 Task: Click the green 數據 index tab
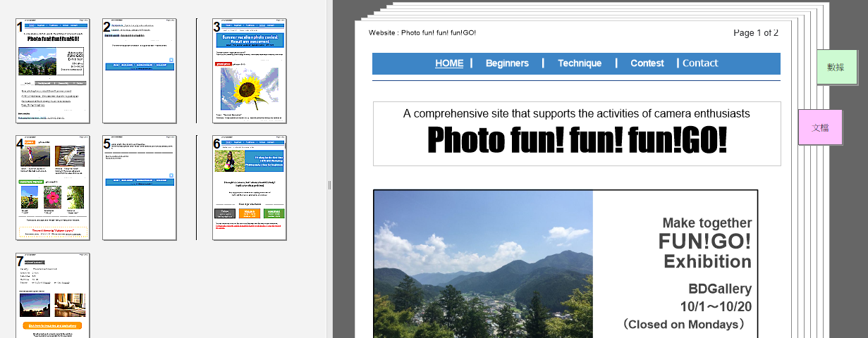836,68
